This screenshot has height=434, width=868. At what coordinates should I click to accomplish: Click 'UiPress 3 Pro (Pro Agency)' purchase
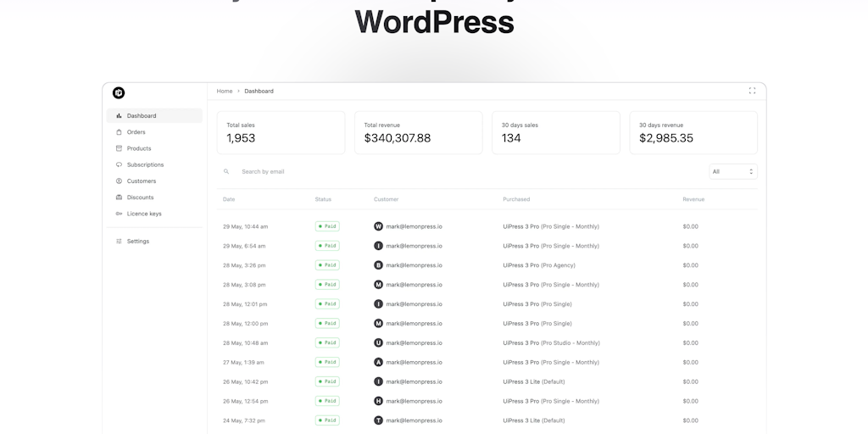tap(538, 265)
